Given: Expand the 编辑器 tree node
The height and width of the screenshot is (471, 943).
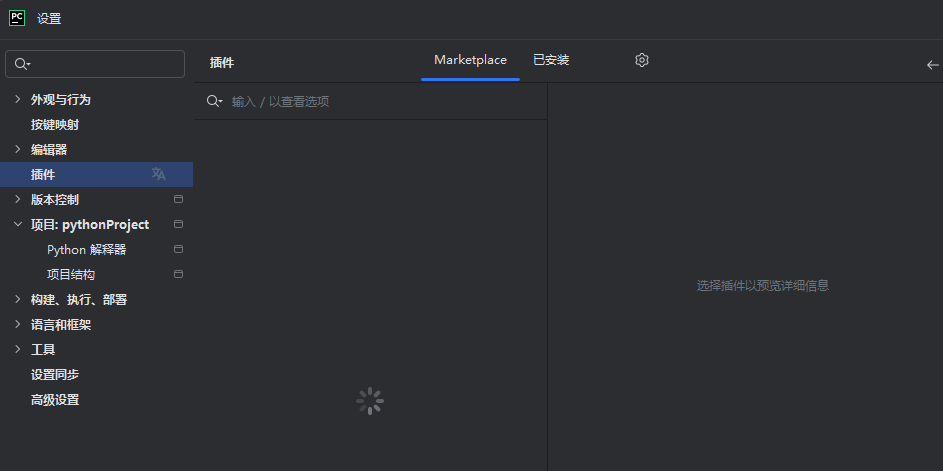Looking at the screenshot, I should (x=17, y=149).
